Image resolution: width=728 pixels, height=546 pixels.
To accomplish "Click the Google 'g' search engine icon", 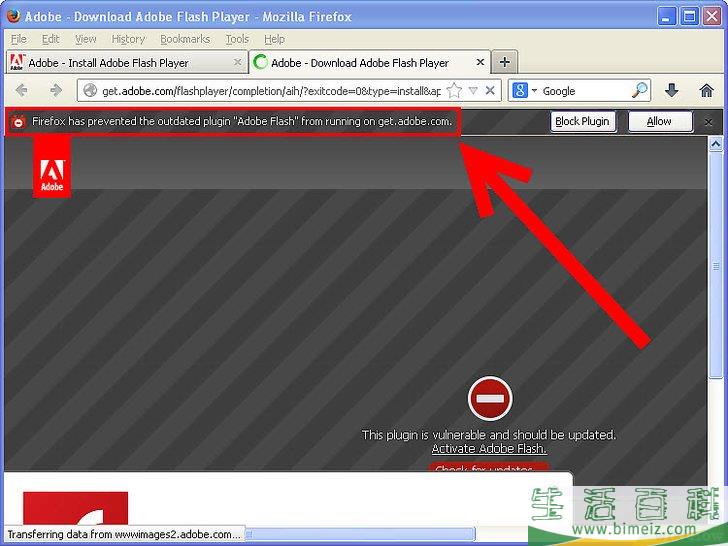I will (x=520, y=91).
